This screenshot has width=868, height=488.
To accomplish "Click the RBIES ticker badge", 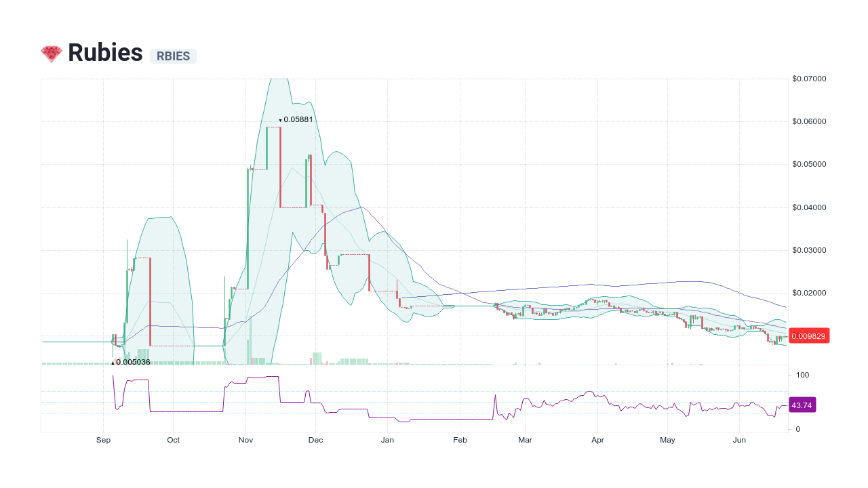I will click(172, 56).
